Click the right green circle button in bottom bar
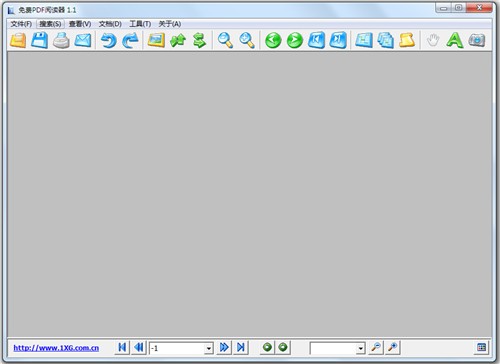500x364 pixels. (283, 348)
